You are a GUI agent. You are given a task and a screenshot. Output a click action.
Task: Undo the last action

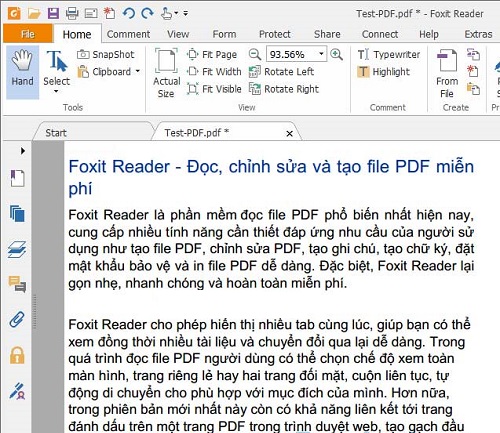tap(129, 14)
